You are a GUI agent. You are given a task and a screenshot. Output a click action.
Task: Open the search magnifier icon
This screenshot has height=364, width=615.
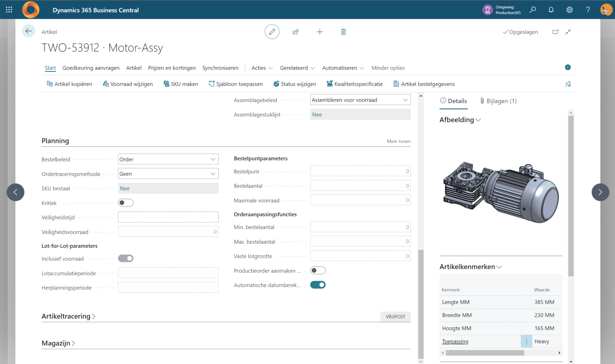[533, 10]
